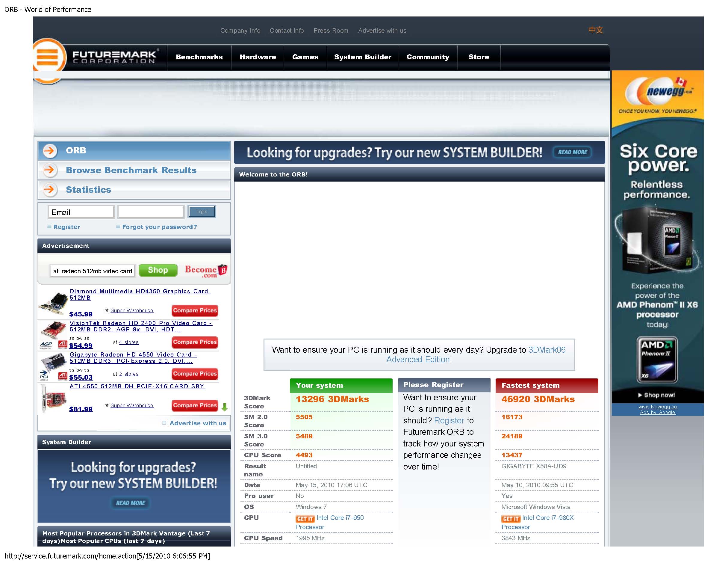Compare Prices for VisionTek Radeon HD 2400
The width and height of the screenshot is (728, 563).
(x=195, y=342)
